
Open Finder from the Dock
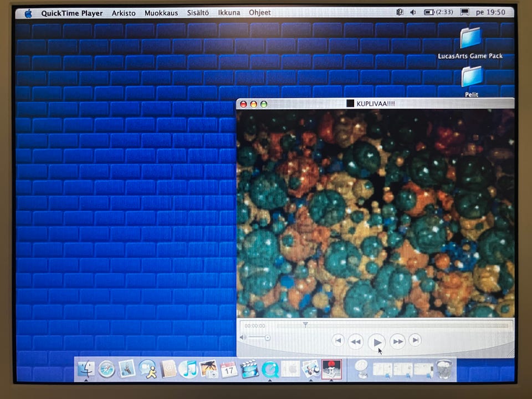click(x=86, y=369)
